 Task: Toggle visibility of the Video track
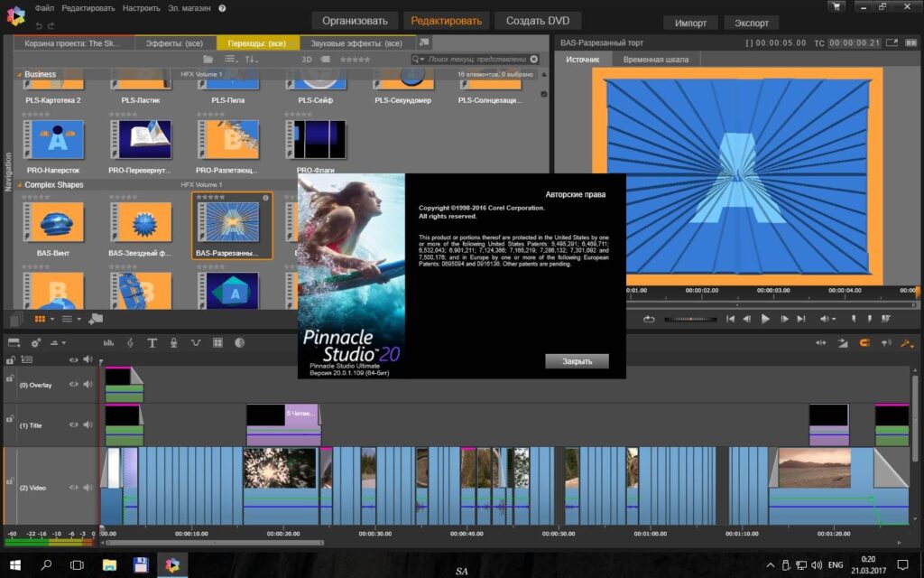(73, 488)
